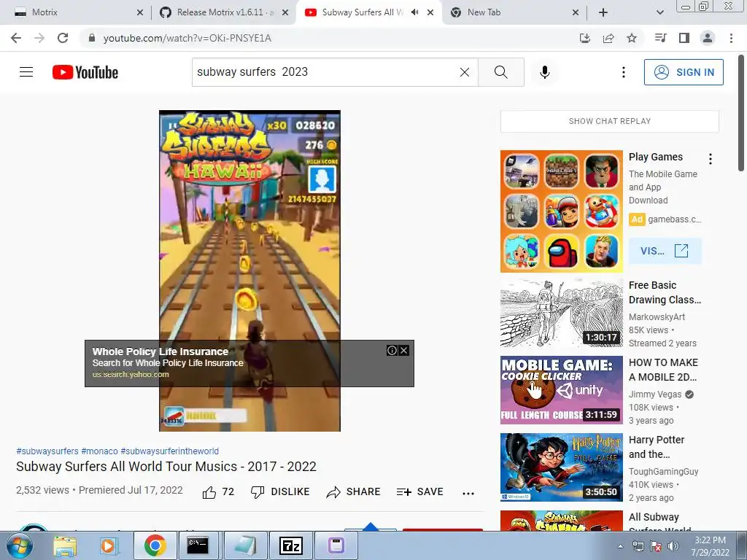
Task: Click the VISIT button on Play Games ad
Action: coord(665,251)
